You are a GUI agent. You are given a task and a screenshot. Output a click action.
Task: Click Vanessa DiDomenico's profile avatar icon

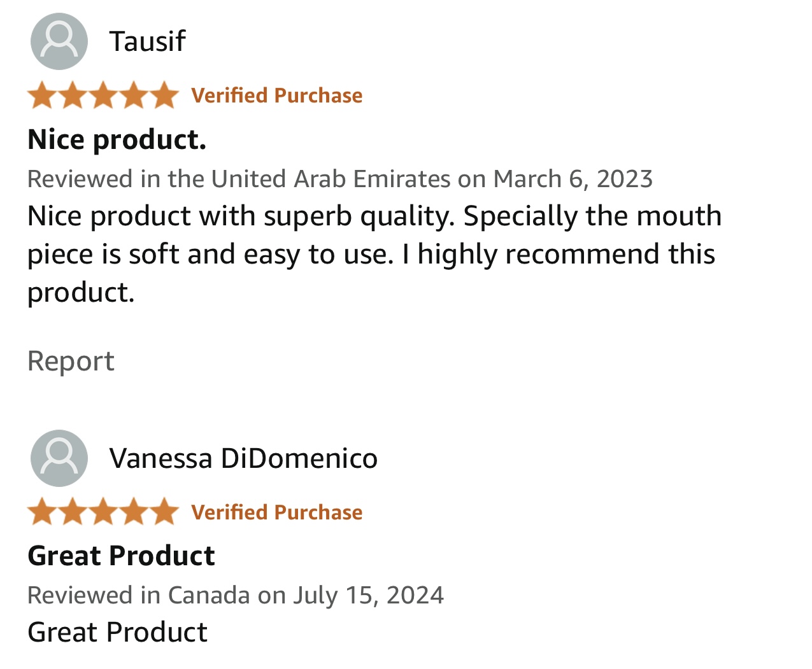[x=59, y=458]
